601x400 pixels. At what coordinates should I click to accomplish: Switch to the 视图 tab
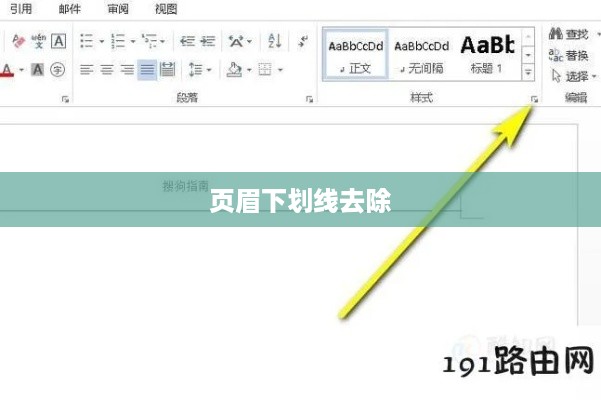[166, 8]
